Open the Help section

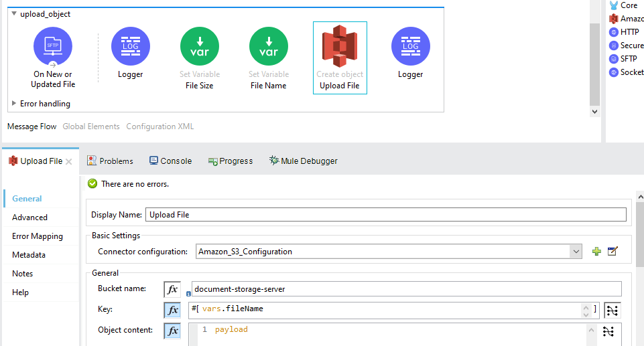(20, 292)
